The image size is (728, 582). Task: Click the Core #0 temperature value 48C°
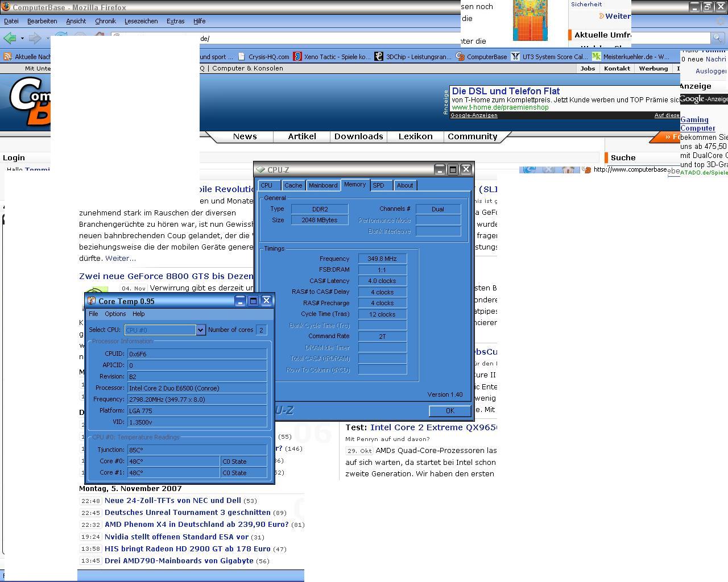point(173,462)
